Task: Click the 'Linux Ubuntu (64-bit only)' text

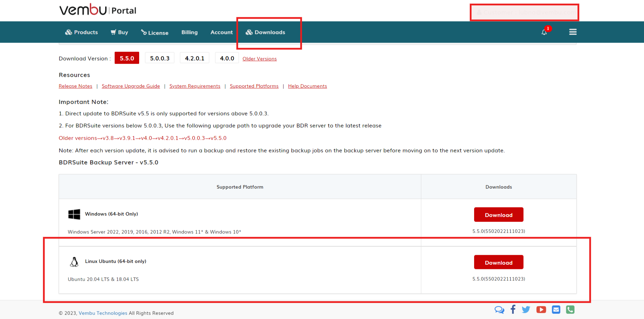Action: coord(116,261)
